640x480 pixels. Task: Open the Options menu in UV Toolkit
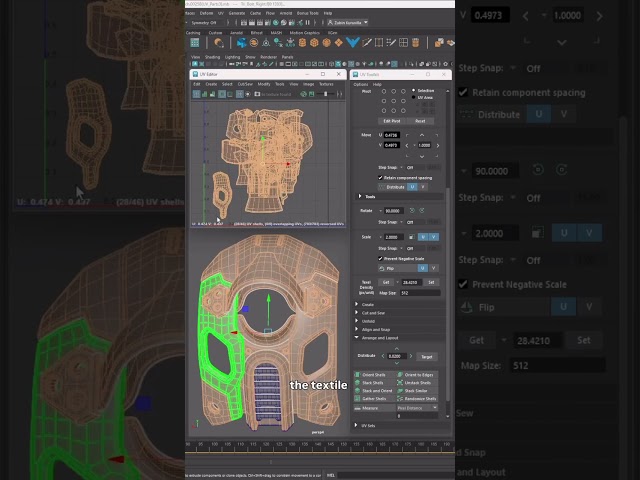(x=360, y=84)
